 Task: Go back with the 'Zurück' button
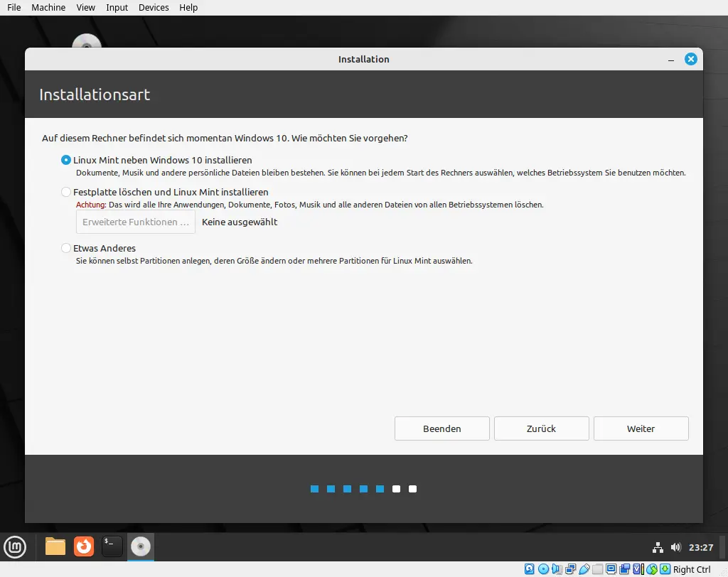tap(541, 428)
